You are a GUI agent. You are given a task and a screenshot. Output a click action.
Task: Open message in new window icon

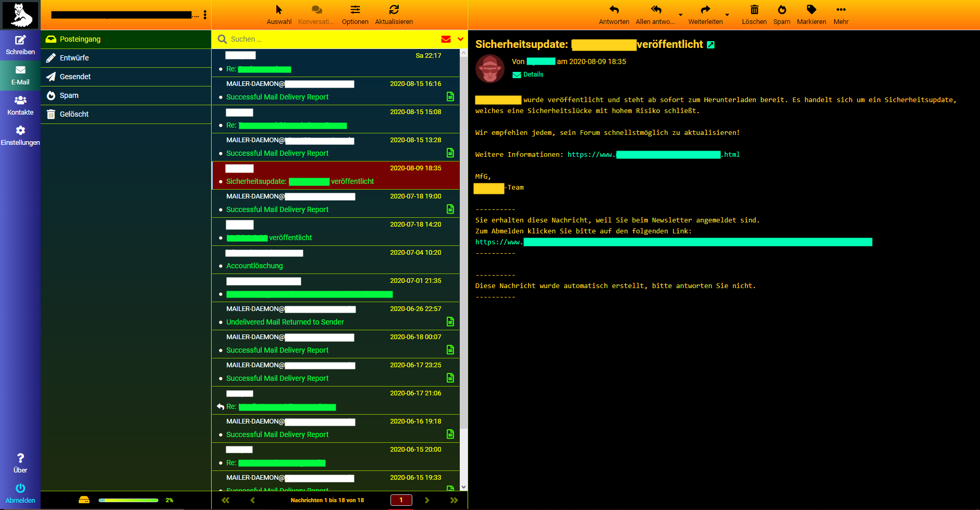(710, 45)
